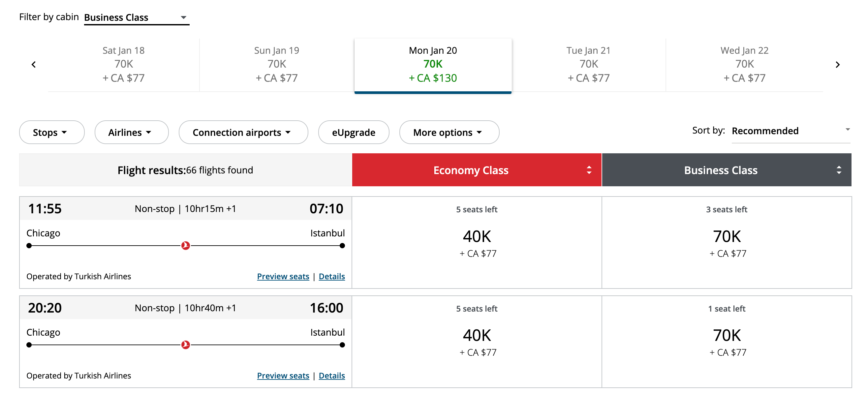Open Details for the 20:20 flight

[331, 376]
